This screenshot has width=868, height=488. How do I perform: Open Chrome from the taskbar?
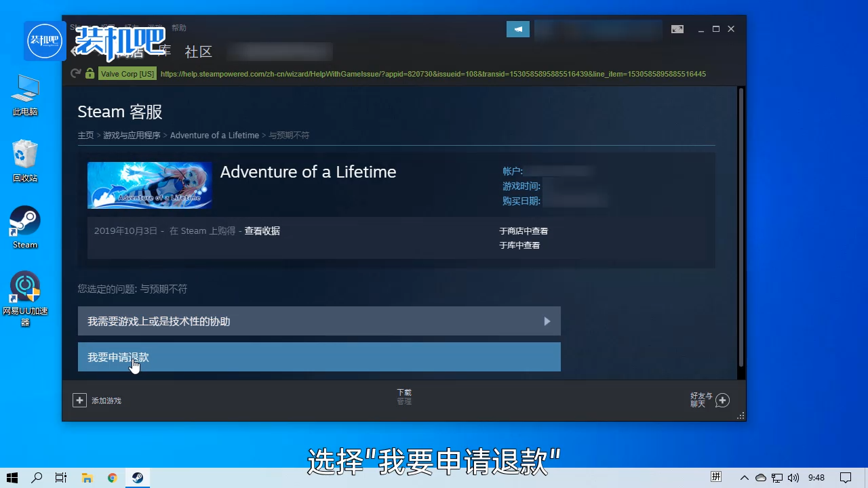pos(112,477)
